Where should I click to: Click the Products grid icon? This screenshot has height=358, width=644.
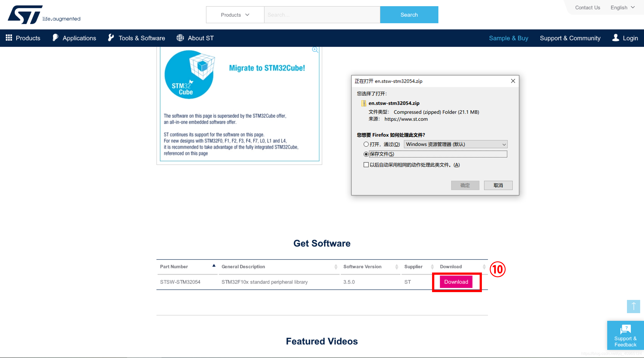click(x=9, y=38)
